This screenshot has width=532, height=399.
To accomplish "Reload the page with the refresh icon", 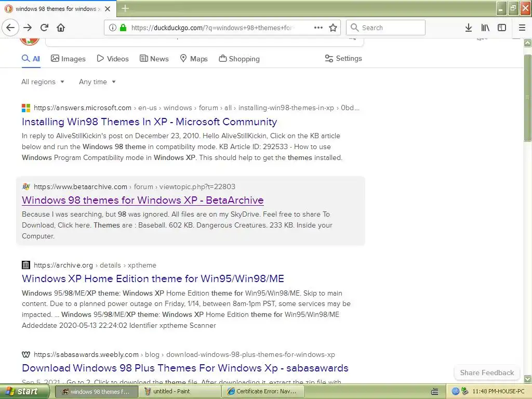I will (44, 28).
